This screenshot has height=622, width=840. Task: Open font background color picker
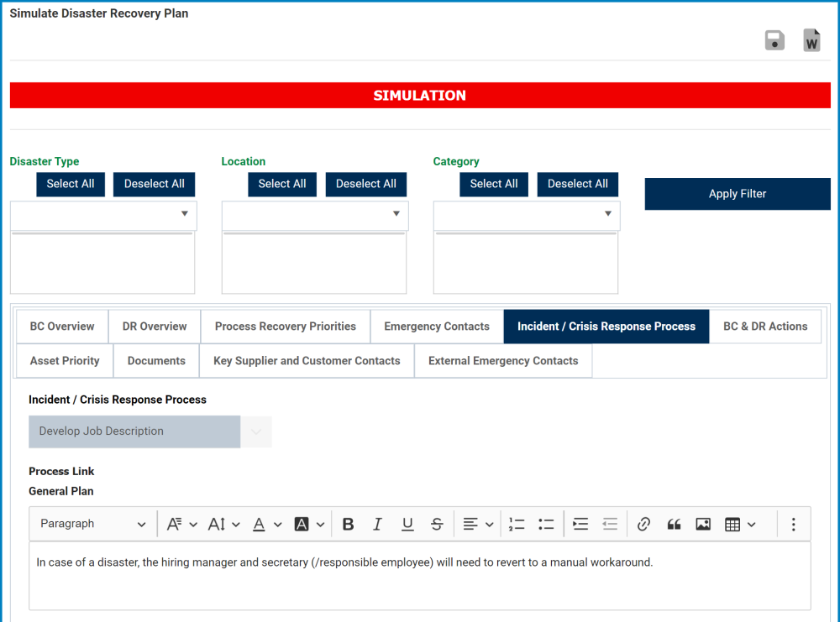point(302,524)
